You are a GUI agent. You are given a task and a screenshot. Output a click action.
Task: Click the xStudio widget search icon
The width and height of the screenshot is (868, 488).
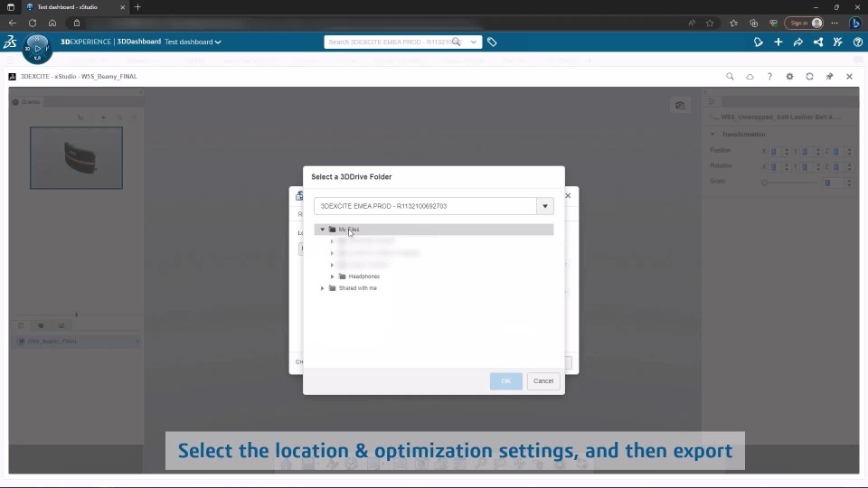(x=731, y=76)
